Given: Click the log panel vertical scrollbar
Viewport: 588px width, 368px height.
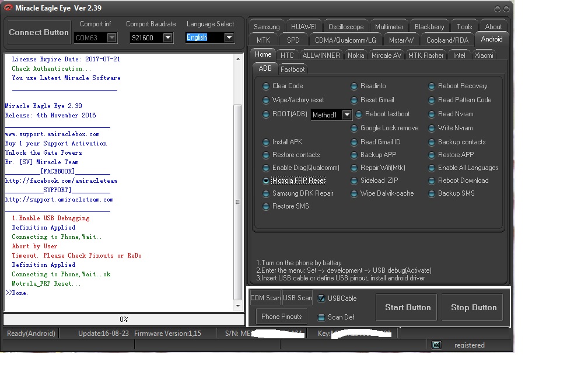Looking at the screenshot, I should pos(237,202).
